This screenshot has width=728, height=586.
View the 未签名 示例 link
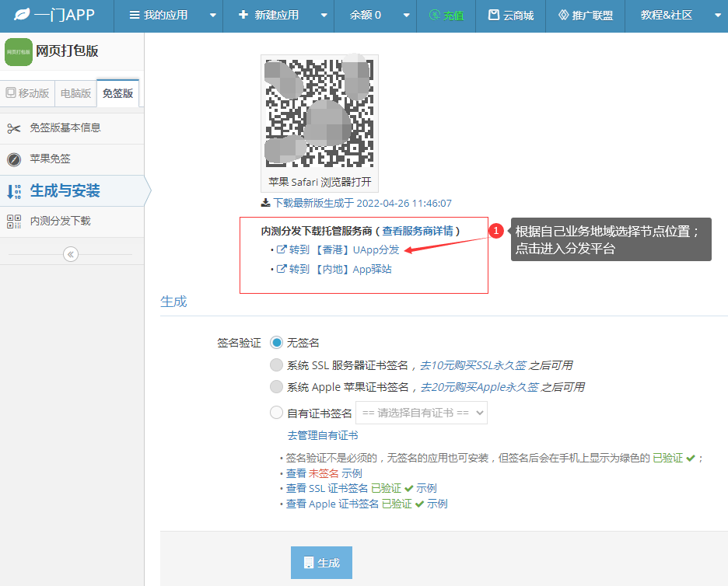324,474
